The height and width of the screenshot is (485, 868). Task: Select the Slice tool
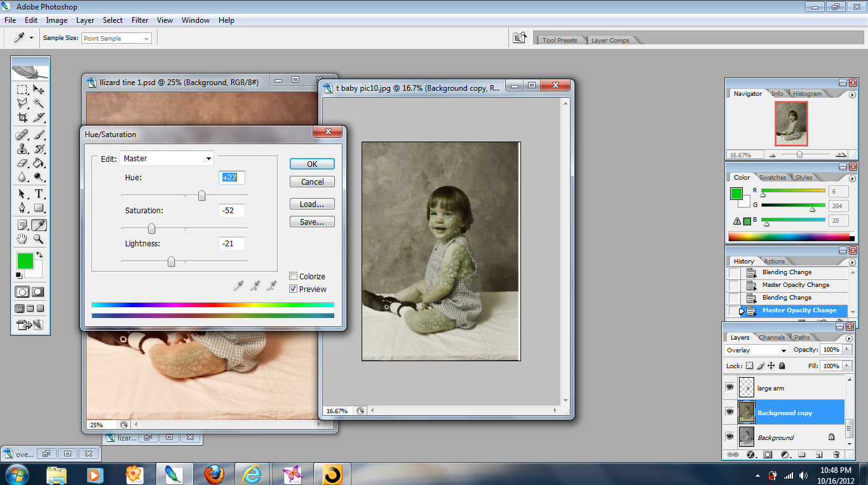point(39,117)
